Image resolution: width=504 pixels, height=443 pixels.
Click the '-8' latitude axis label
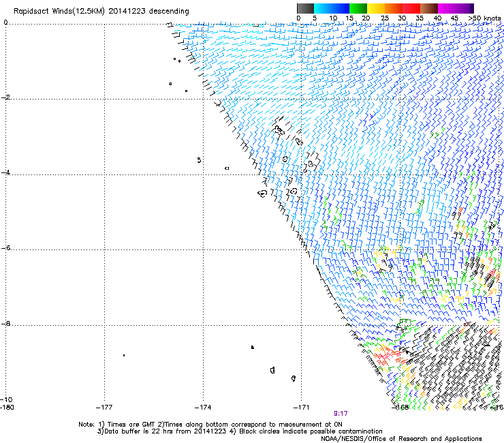tap(5, 323)
